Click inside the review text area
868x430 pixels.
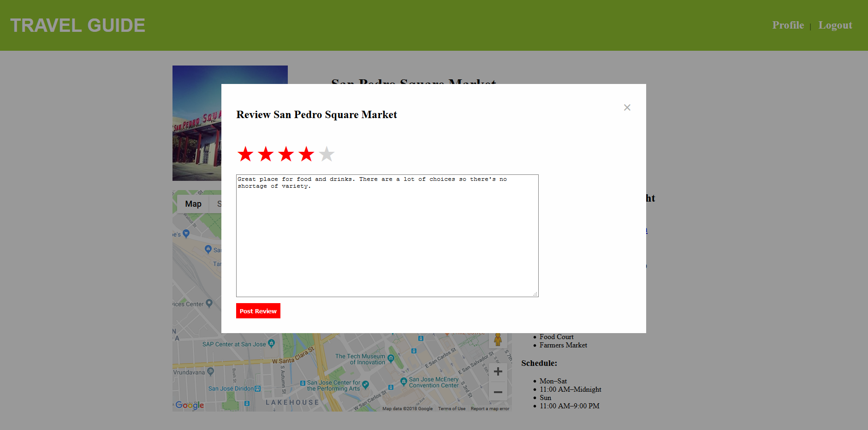[x=387, y=236]
